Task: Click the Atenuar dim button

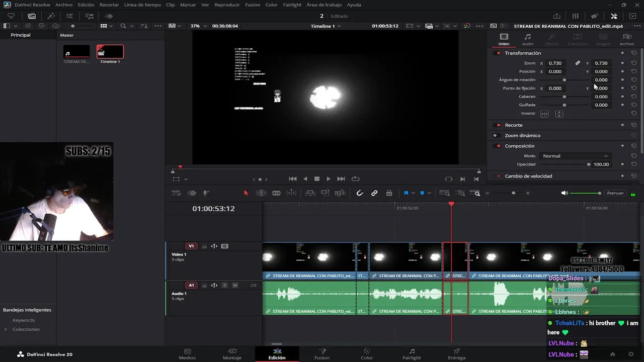Action: pos(615,193)
